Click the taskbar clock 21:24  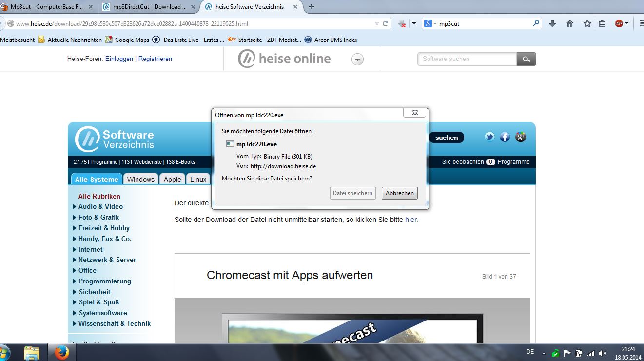[628, 349]
